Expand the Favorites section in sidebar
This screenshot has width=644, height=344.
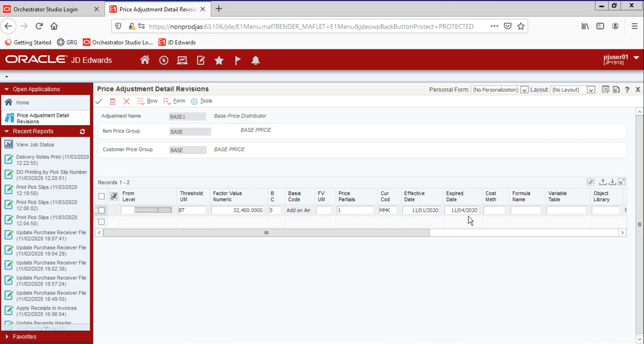point(24,337)
